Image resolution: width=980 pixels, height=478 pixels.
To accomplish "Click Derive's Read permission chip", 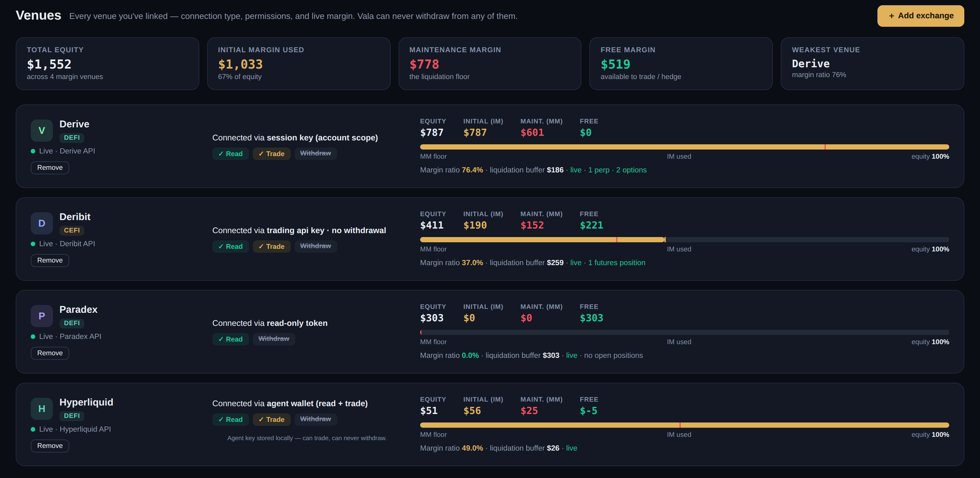I will [x=231, y=154].
